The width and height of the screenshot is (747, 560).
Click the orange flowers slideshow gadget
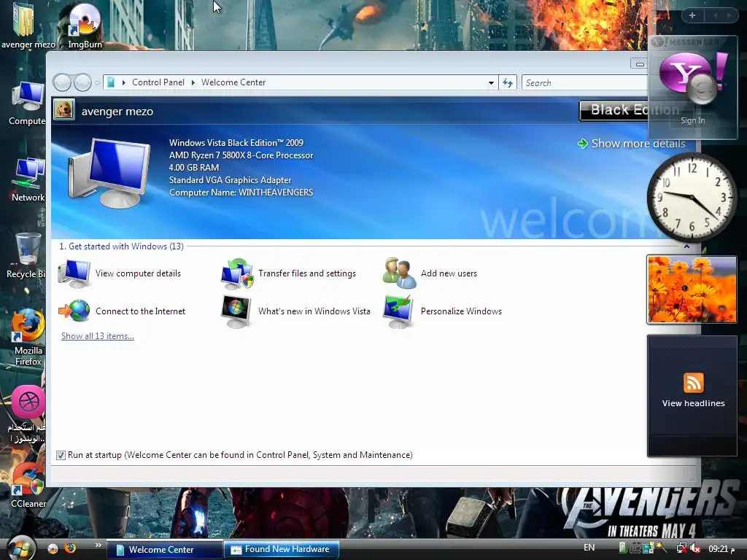point(692,289)
